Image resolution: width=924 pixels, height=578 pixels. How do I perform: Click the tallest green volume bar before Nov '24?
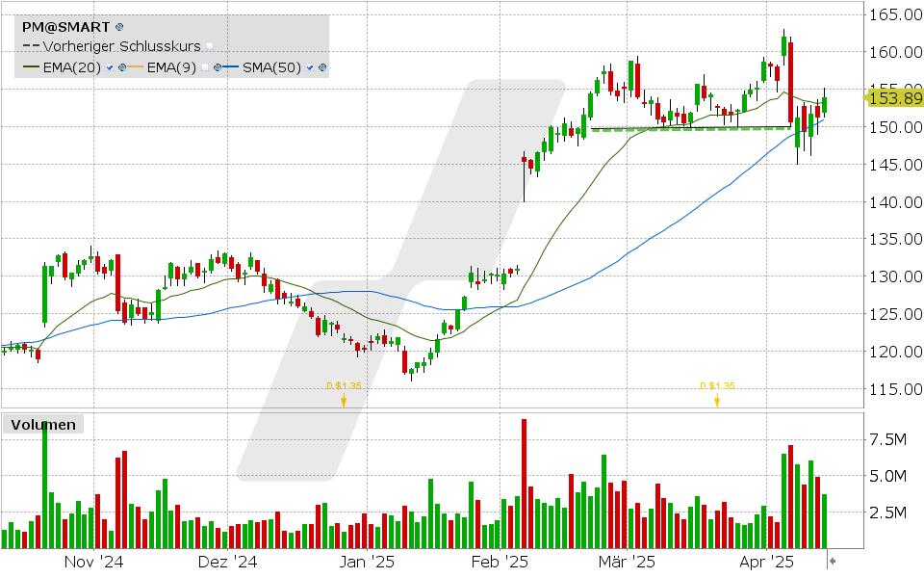pos(45,486)
